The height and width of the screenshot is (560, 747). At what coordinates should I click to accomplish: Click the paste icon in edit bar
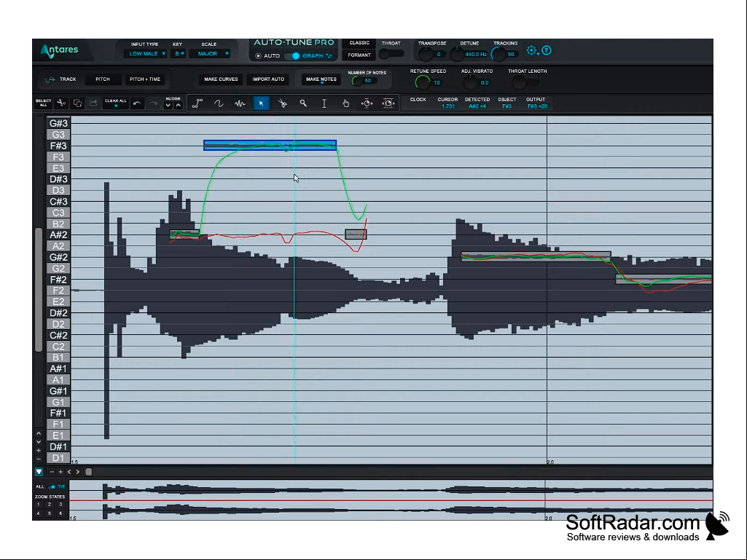[x=93, y=103]
